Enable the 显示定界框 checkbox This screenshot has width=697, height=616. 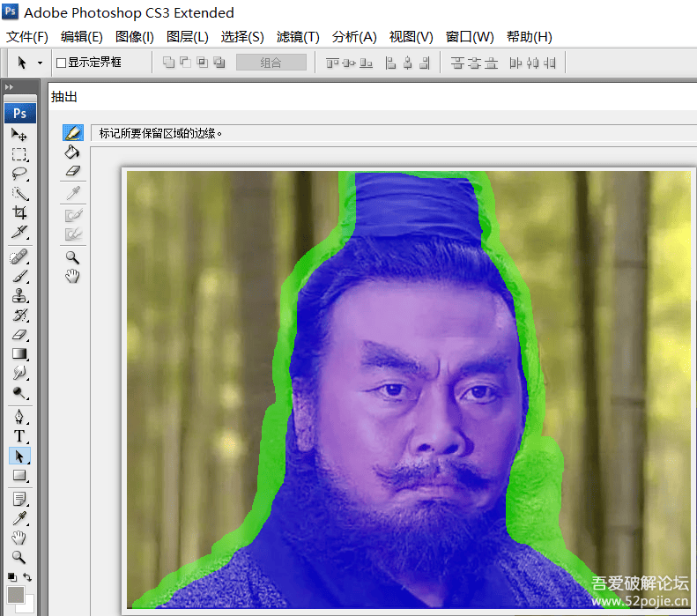point(62,63)
